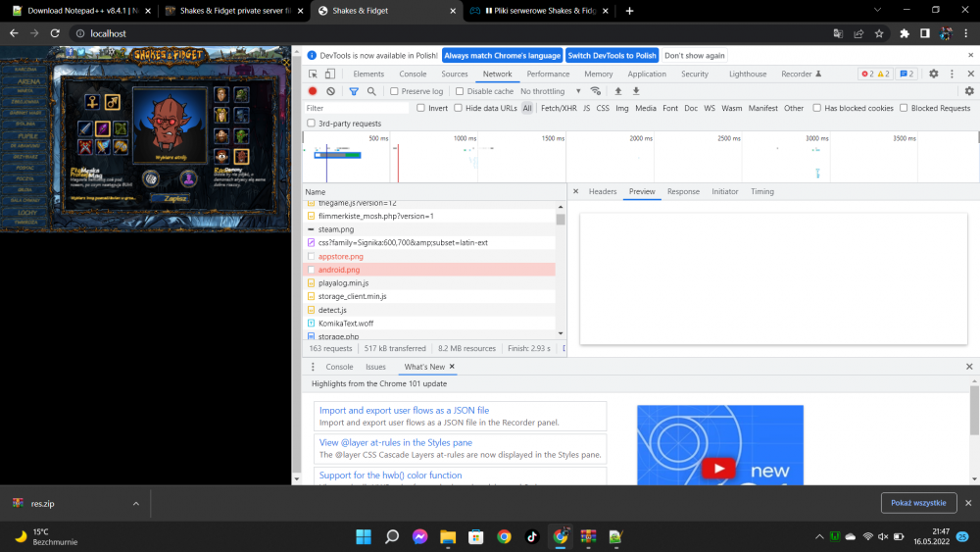Check Has blocked cookies checkbox
Image resolution: width=980 pixels, height=552 pixels.
817,108
